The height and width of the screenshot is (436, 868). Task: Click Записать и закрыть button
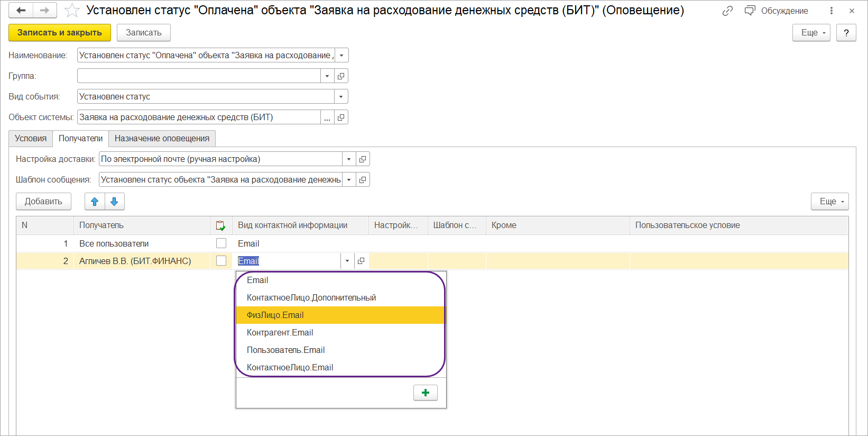(x=60, y=33)
